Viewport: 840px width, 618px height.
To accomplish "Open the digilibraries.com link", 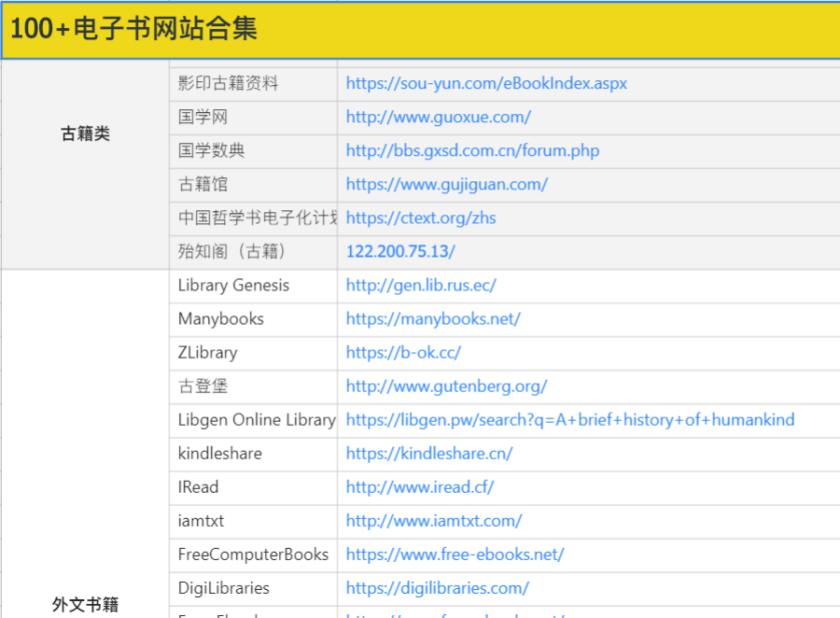I will tap(437, 588).
